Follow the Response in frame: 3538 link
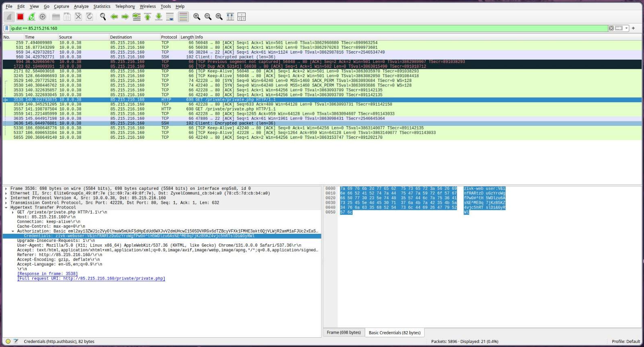Screen dimensions: 644x347 pos(47,274)
